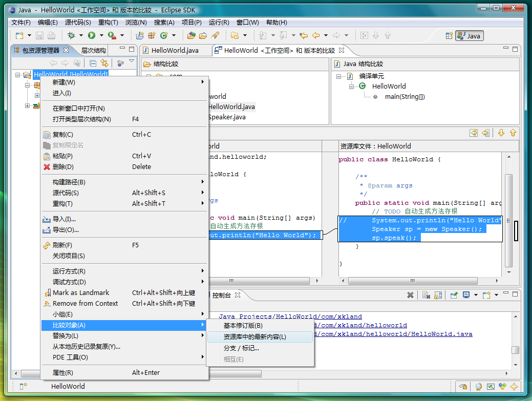Screen dimensions: 532x401
Task: Select 导入(I)... in context menu
Action: [x=124, y=219]
